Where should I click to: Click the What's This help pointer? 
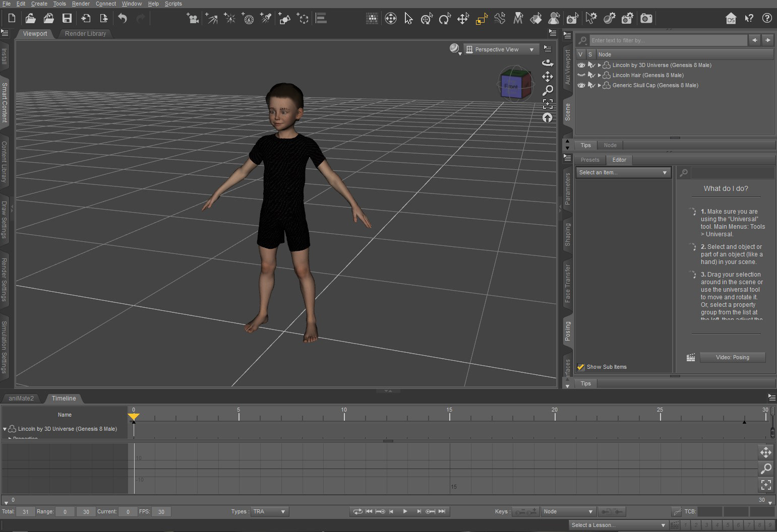(x=749, y=19)
